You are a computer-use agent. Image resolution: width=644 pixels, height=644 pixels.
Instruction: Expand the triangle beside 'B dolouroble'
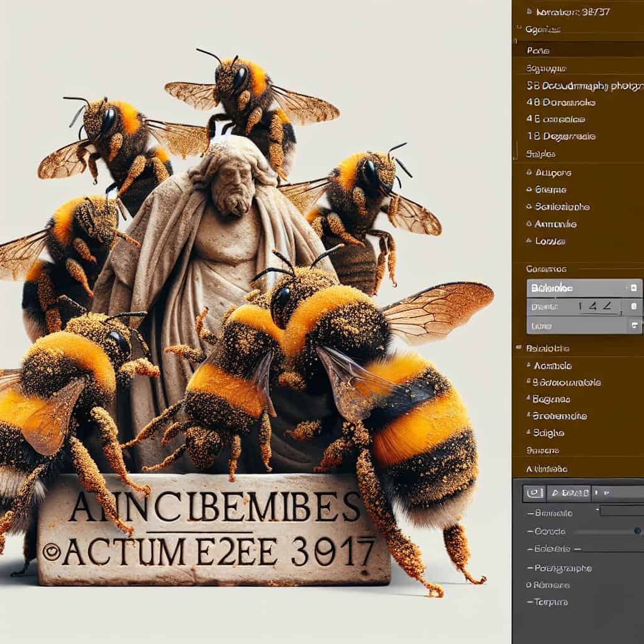coord(529,382)
